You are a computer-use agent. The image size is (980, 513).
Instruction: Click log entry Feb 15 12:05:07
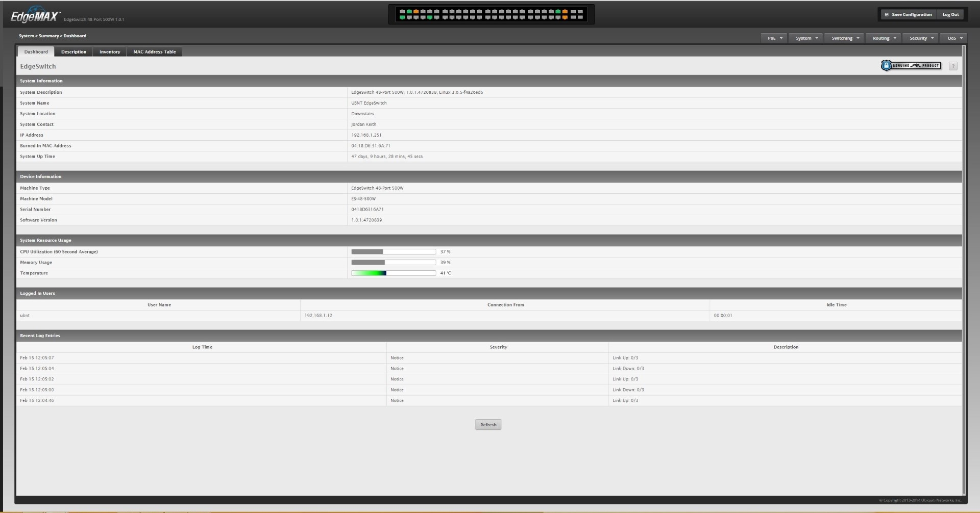tap(37, 358)
